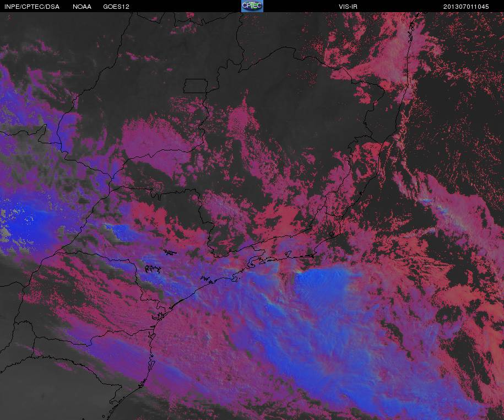Click the VIS-IR channel label
504x420 pixels.
tap(348, 7)
